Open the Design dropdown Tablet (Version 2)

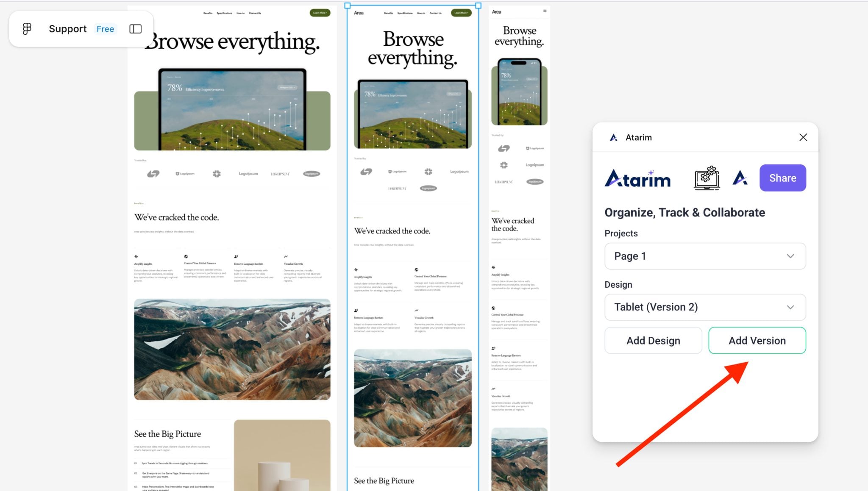705,307
